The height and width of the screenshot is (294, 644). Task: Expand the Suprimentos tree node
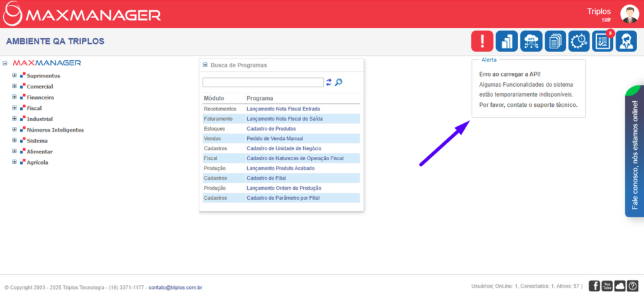pyautogui.click(x=14, y=75)
